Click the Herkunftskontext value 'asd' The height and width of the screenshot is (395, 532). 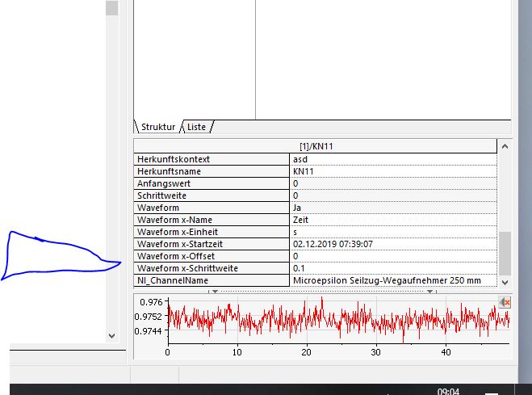coord(393,159)
